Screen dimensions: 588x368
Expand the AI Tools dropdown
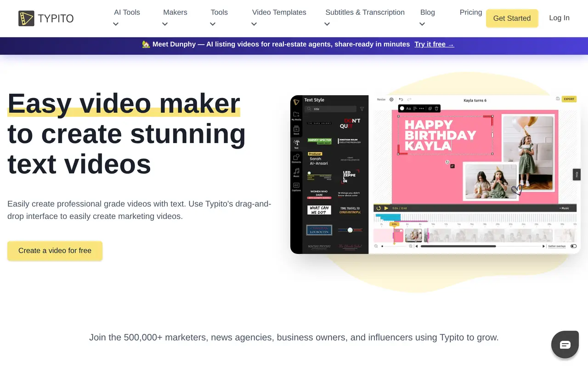127,18
